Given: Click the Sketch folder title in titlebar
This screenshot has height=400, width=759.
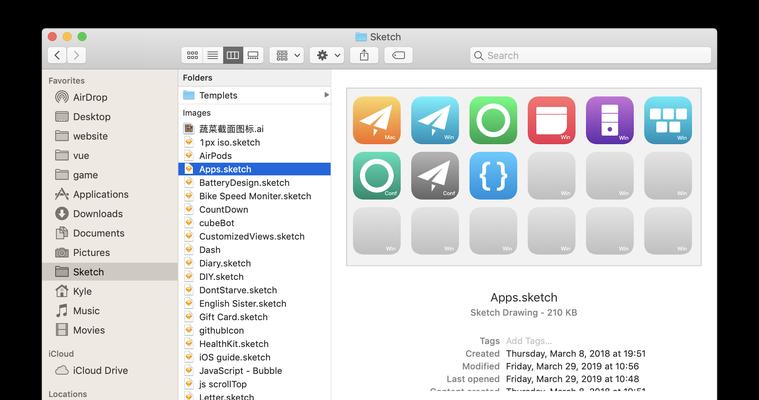Looking at the screenshot, I should click(378, 37).
